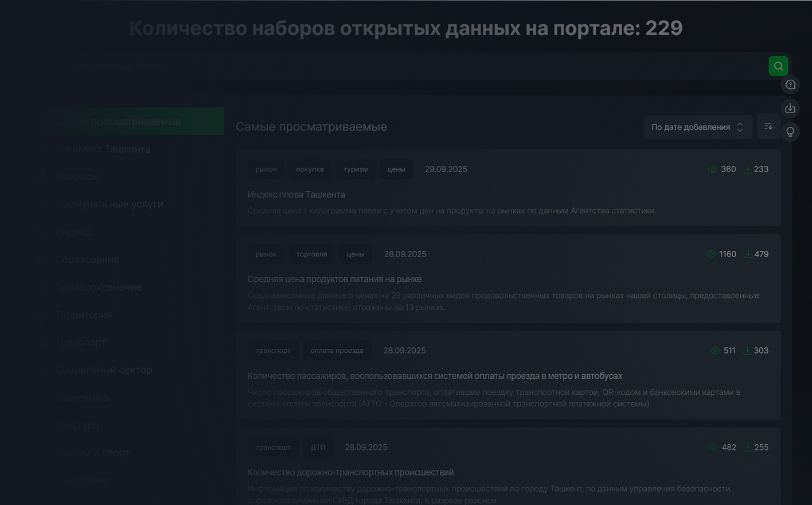The height and width of the screenshot is (505, 812).
Task: Click the оплата проезда tag
Action: (x=337, y=351)
